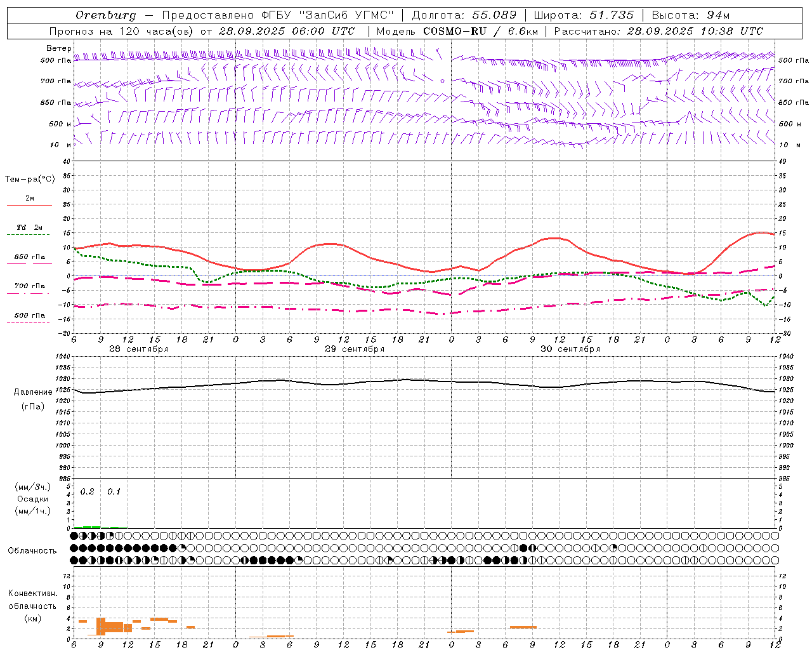Click the dashed line sample under 'Td 2м'
The width and height of the screenshot is (812, 650).
[29, 234]
